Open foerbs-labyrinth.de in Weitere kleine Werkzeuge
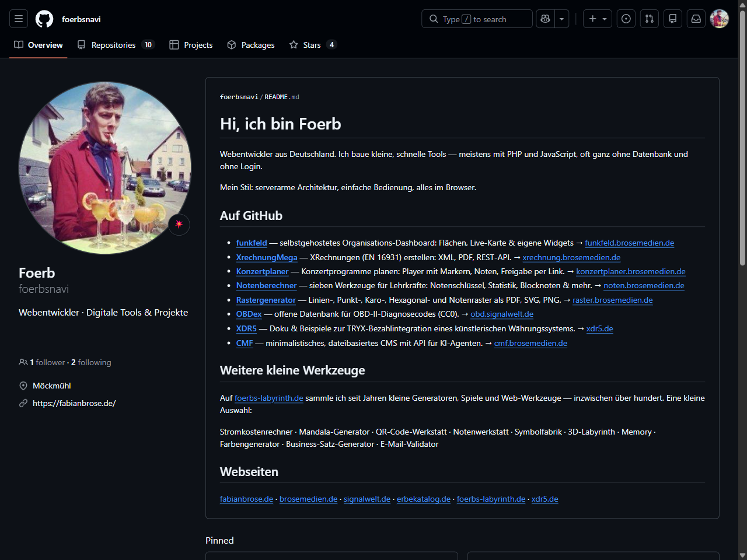The image size is (747, 560). click(269, 398)
